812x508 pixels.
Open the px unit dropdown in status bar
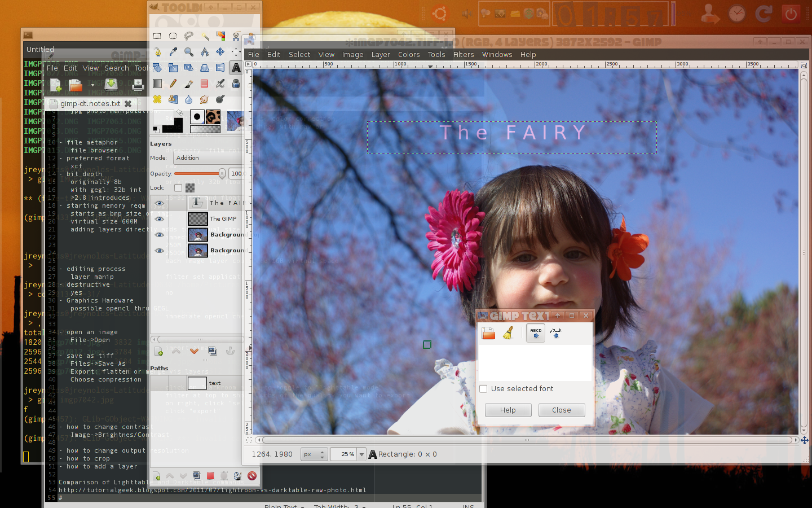pos(314,454)
